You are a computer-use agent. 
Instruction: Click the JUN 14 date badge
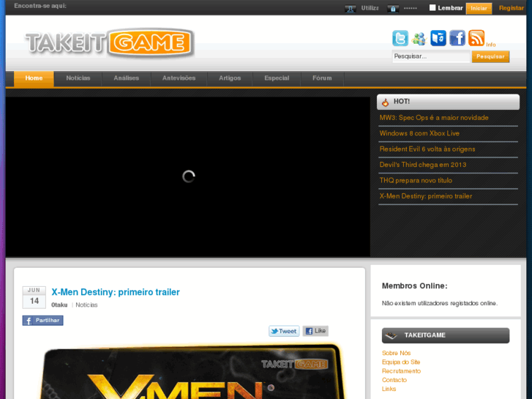[34, 297]
